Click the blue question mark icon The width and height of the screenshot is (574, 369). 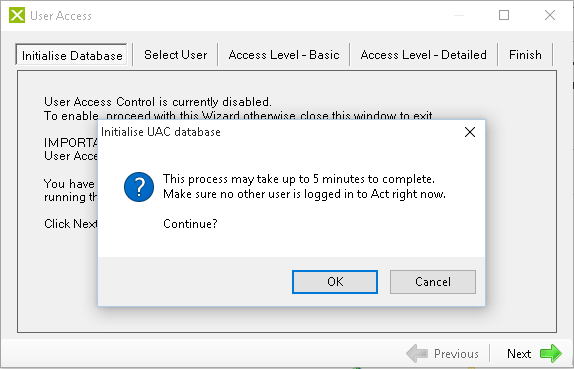(x=139, y=187)
